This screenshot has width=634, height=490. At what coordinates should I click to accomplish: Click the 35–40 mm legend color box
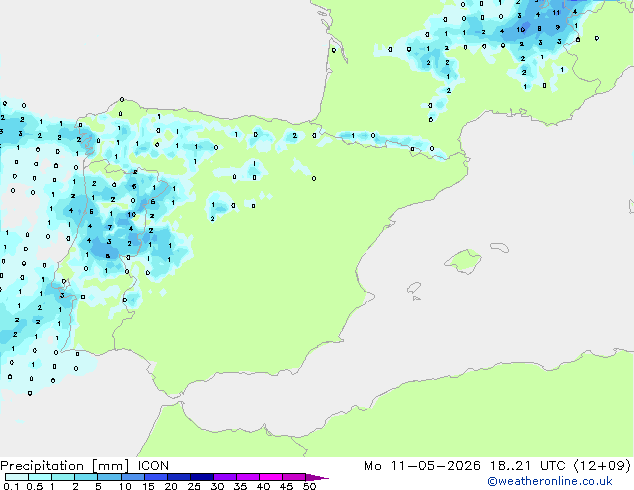[x=247, y=477]
